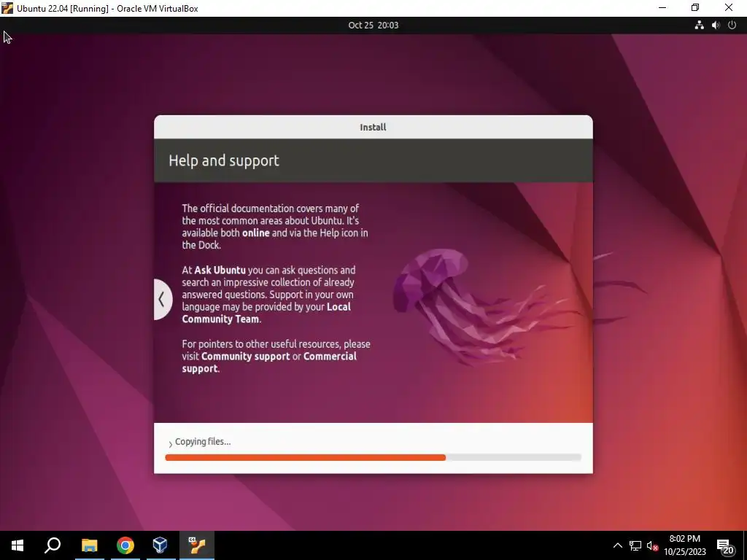The height and width of the screenshot is (560, 747).
Task: Open the Oct 25 20:03 clock menu
Action: tap(373, 26)
